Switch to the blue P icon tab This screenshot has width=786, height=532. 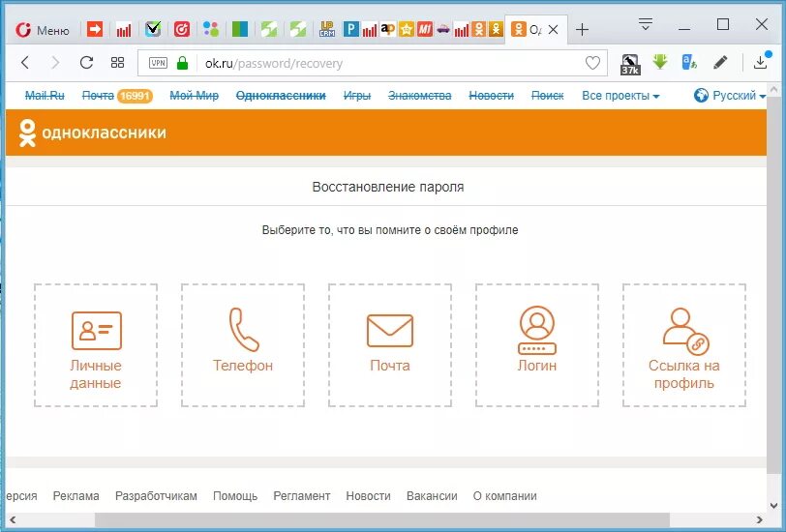click(x=350, y=30)
